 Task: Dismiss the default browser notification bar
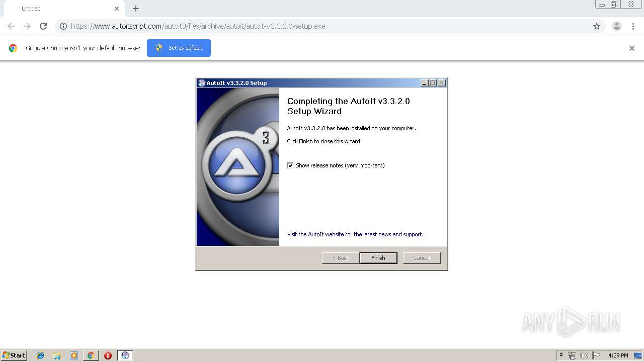coord(632,48)
